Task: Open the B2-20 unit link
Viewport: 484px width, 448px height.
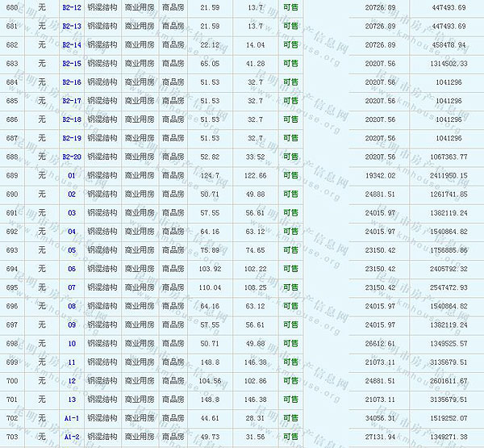Action: (x=72, y=157)
